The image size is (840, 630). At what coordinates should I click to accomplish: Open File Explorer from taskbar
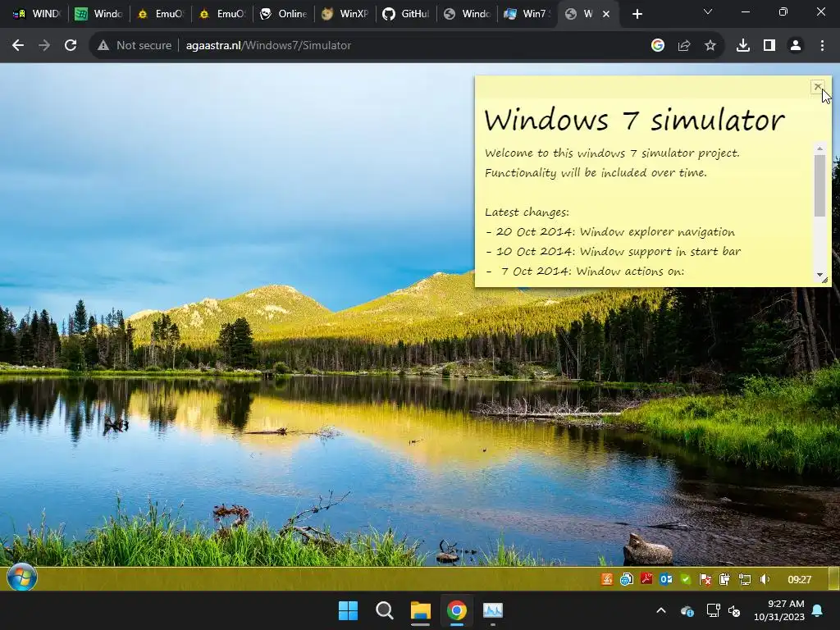pos(421,610)
